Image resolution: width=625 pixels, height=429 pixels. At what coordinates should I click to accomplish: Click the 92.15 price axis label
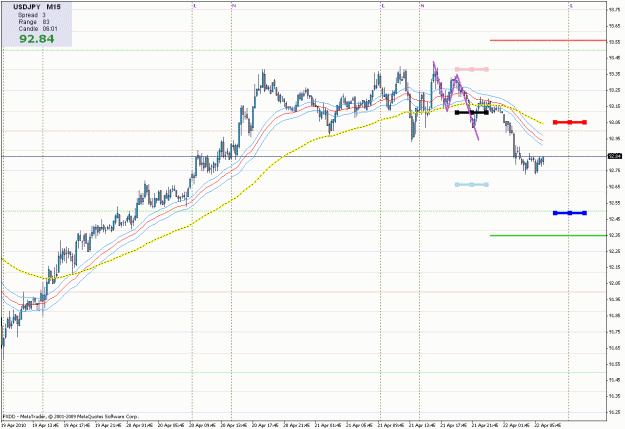point(614,267)
